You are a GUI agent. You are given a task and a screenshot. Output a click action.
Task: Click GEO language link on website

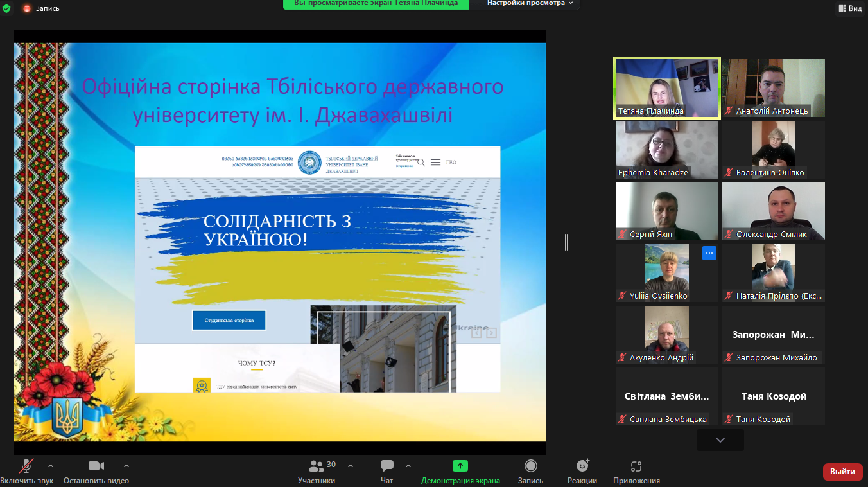(451, 163)
